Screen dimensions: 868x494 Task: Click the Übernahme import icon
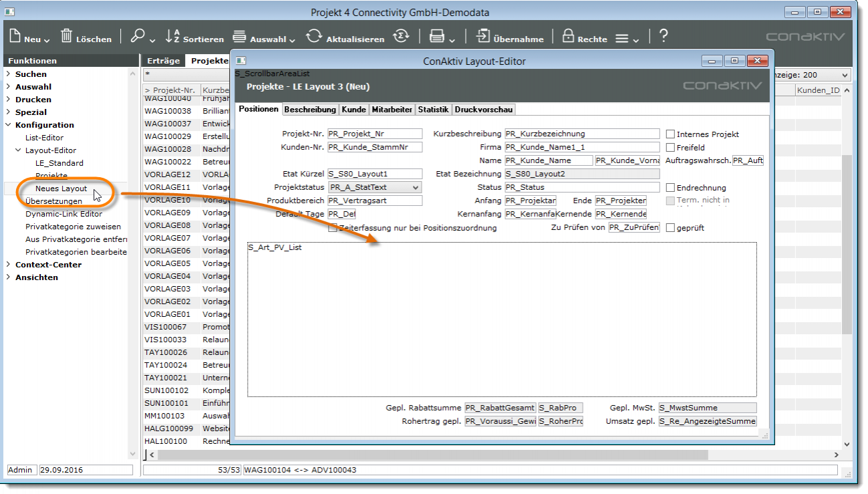point(482,37)
